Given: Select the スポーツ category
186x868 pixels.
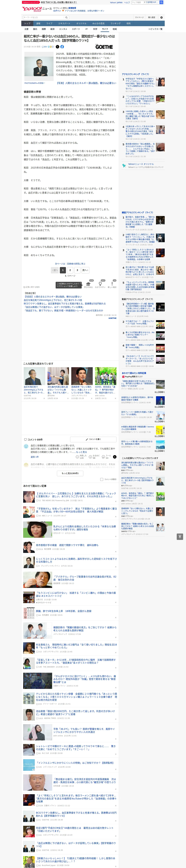Looking at the screenshot, I should [76, 29].
